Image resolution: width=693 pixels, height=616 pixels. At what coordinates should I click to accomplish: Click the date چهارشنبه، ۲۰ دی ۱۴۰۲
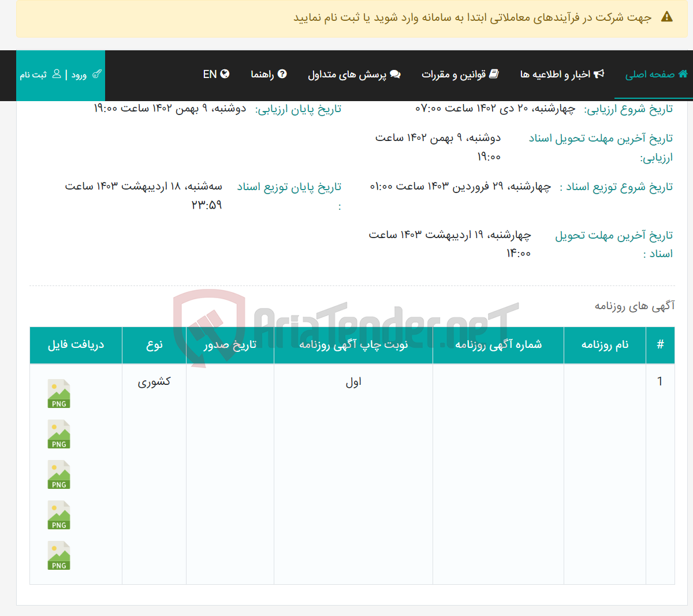(495, 109)
